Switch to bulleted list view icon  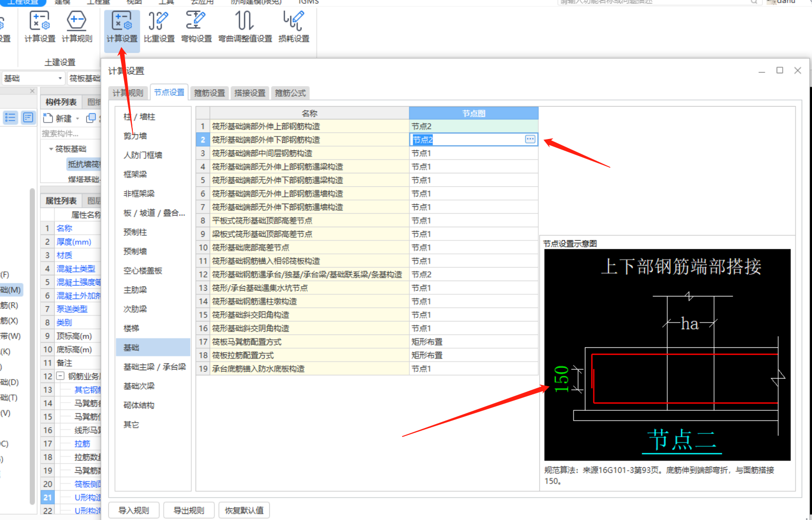click(x=10, y=117)
